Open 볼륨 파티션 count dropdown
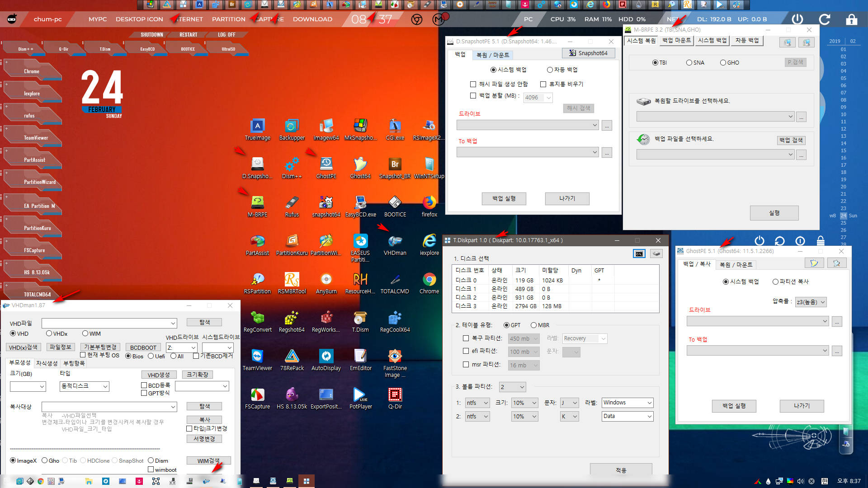 point(512,387)
